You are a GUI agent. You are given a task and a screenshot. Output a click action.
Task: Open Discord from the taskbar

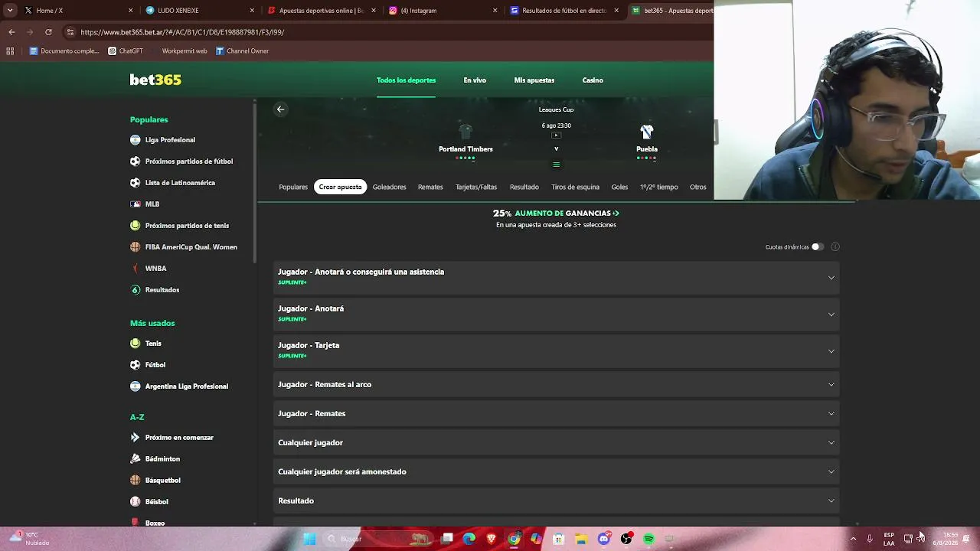pos(604,539)
